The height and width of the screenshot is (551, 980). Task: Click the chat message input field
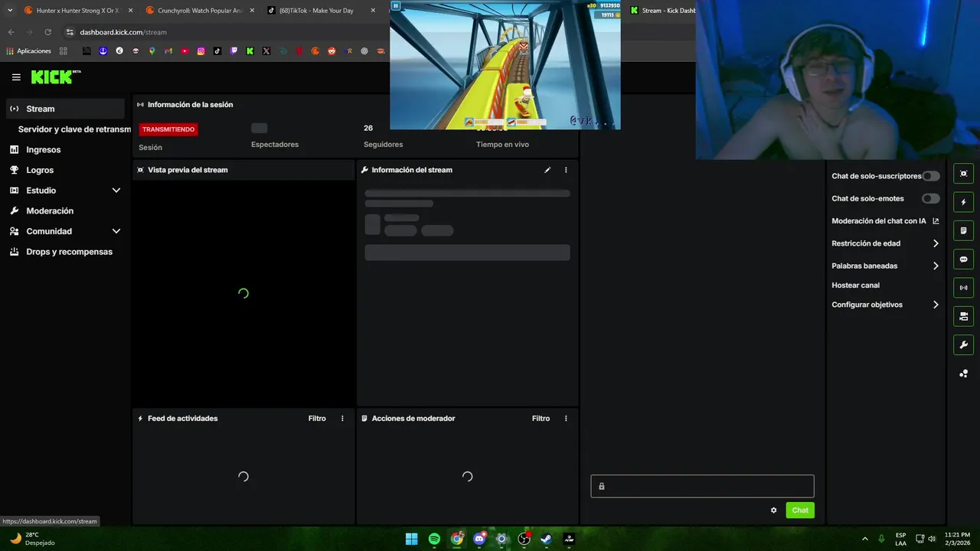pyautogui.click(x=702, y=486)
